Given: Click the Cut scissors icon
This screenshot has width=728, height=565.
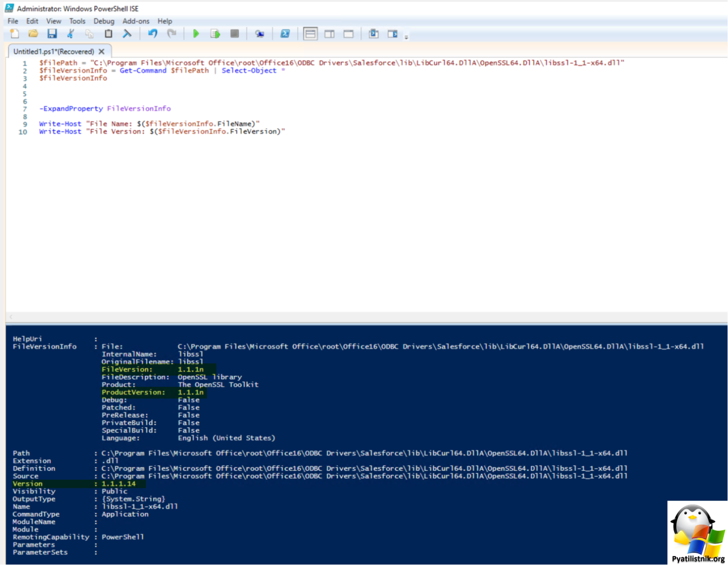Looking at the screenshot, I should [x=71, y=34].
